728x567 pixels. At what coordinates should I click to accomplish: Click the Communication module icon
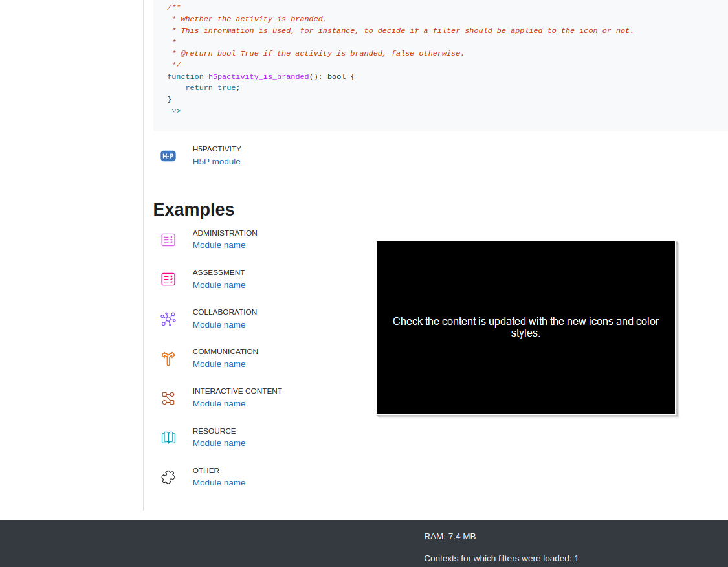pos(168,359)
